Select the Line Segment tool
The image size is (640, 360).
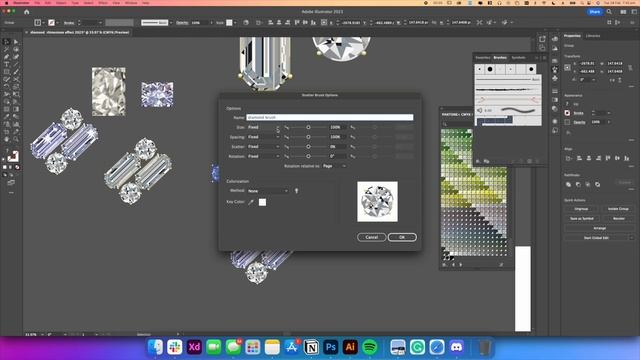point(16,64)
